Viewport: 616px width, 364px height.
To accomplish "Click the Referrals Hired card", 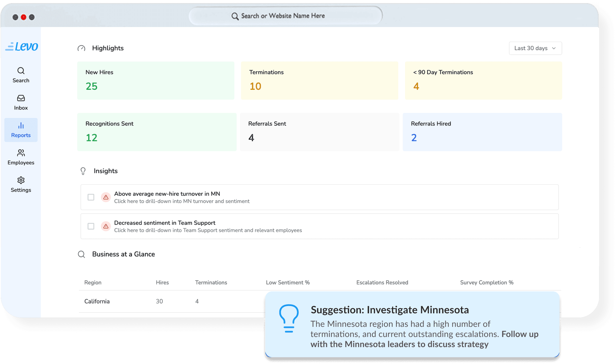I will [x=482, y=132].
